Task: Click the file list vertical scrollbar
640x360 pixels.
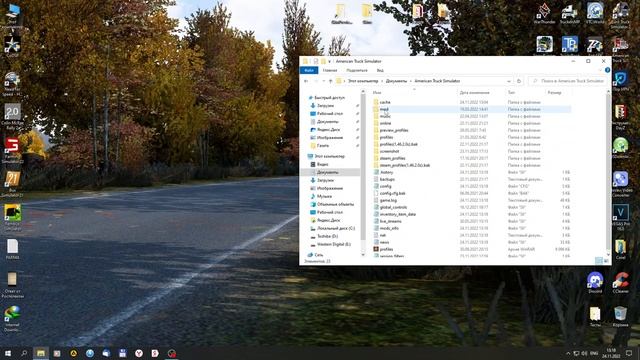Action: point(608,173)
